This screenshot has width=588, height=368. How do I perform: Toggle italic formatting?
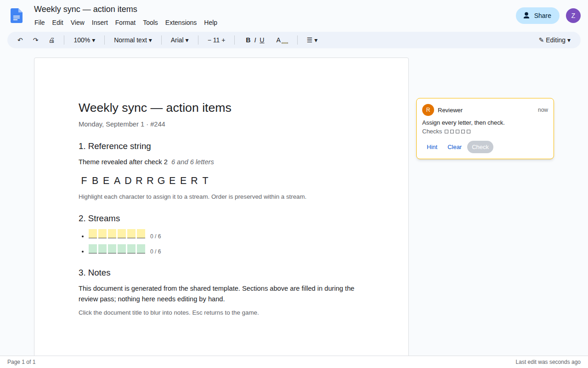coord(255,40)
